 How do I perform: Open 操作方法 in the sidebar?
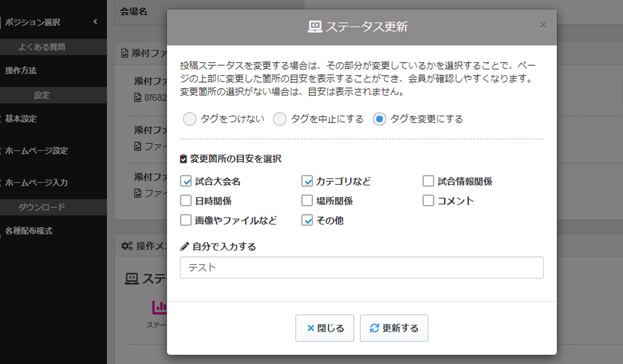point(21,71)
